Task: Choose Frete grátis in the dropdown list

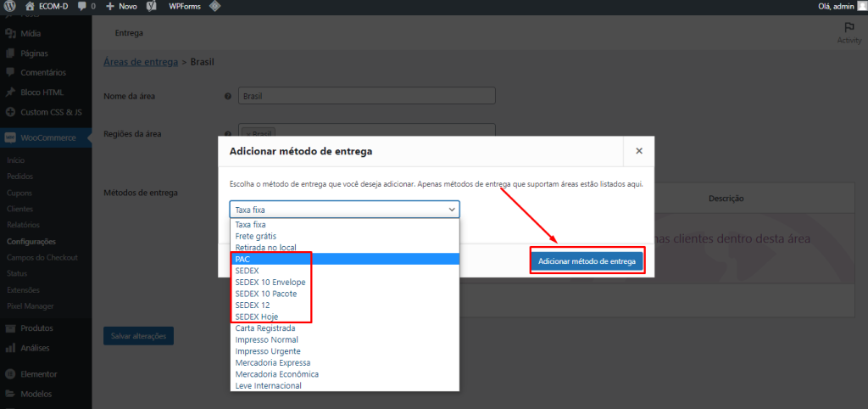Action: tap(344, 236)
